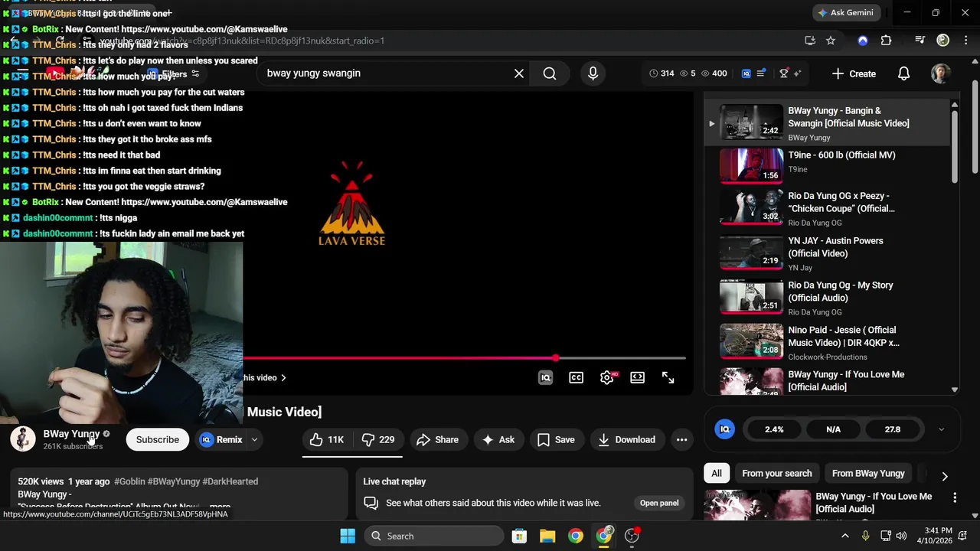Open BWay Yungy channel name link
980x551 pixels.
coord(71,434)
